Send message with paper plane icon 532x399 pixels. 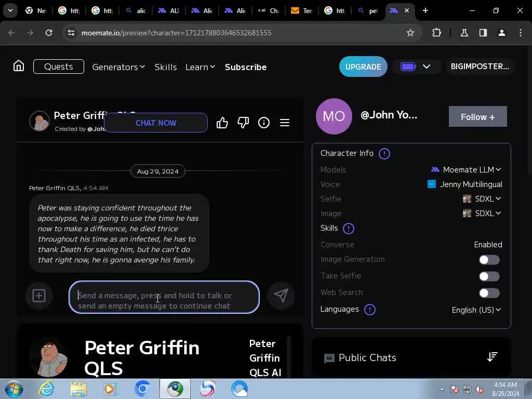[x=281, y=296]
